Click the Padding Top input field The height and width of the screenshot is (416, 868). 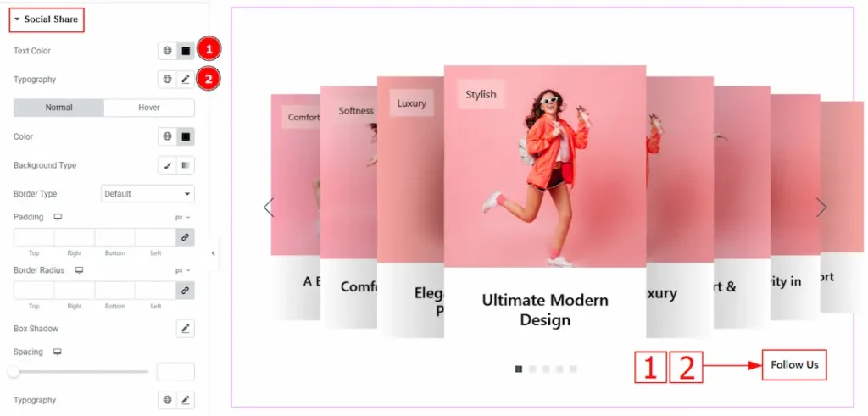click(34, 237)
